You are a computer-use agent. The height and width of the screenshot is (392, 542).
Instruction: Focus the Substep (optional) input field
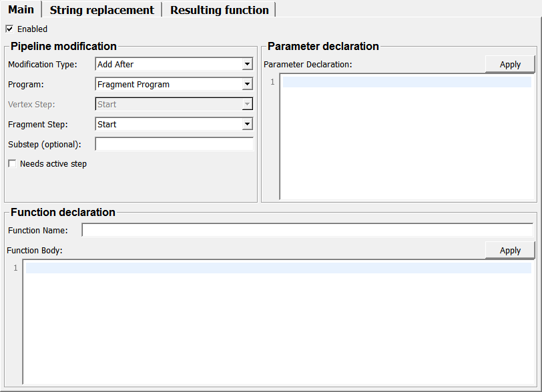coord(174,144)
